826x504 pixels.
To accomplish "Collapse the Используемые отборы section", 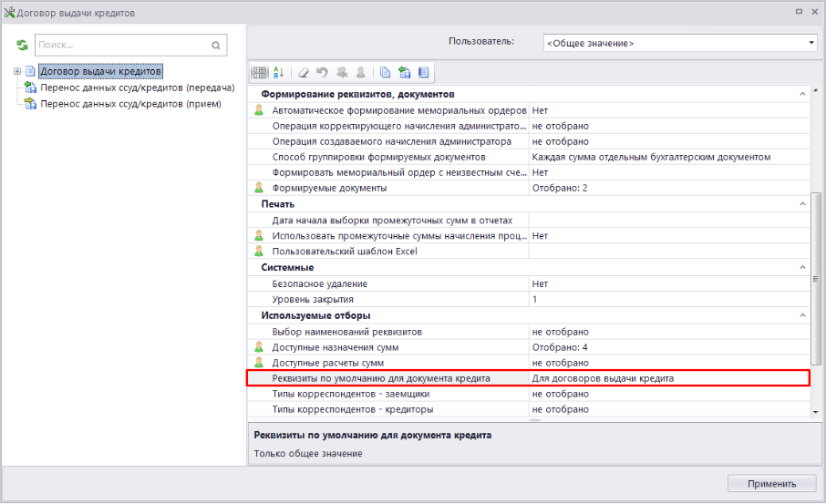I will pos(802,315).
